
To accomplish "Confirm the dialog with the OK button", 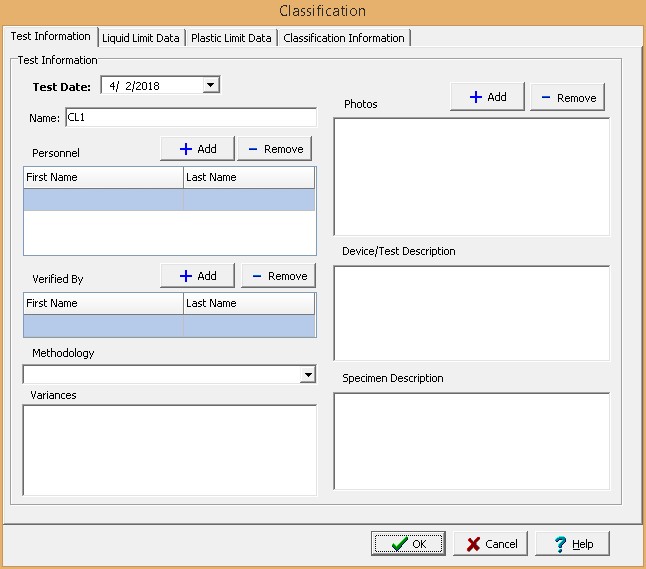I will click(408, 544).
